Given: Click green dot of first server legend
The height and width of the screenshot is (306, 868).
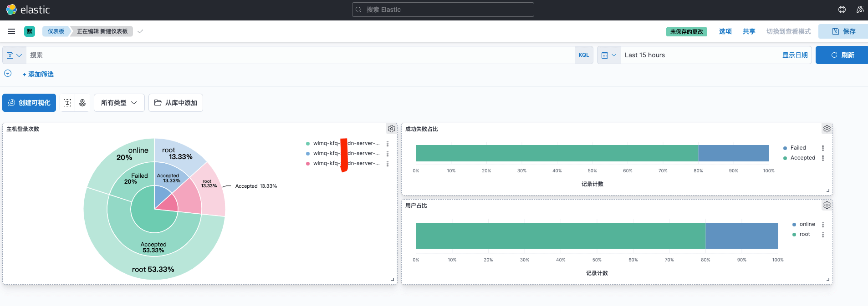Looking at the screenshot, I should click(308, 144).
